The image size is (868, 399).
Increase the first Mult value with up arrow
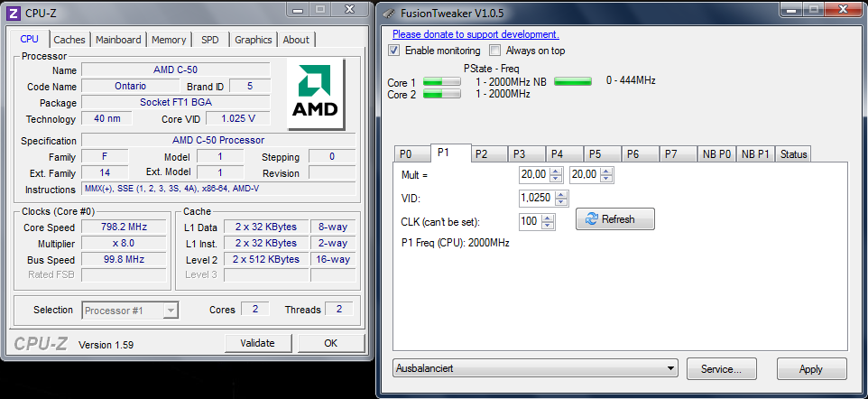pyautogui.click(x=557, y=172)
